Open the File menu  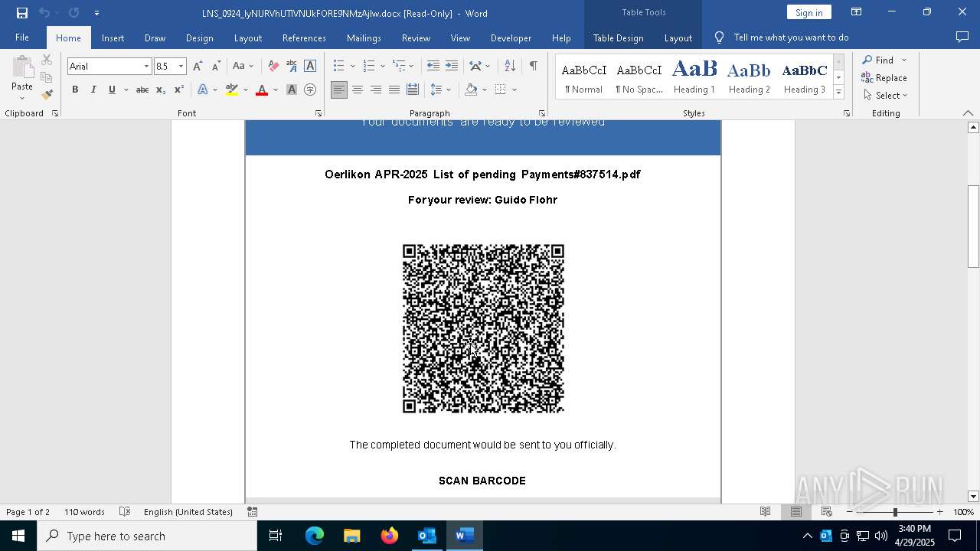22,37
